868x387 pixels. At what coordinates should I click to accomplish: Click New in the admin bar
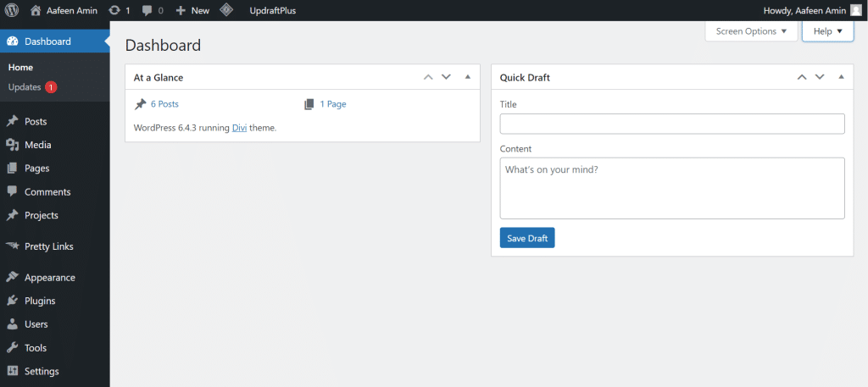pyautogui.click(x=192, y=10)
